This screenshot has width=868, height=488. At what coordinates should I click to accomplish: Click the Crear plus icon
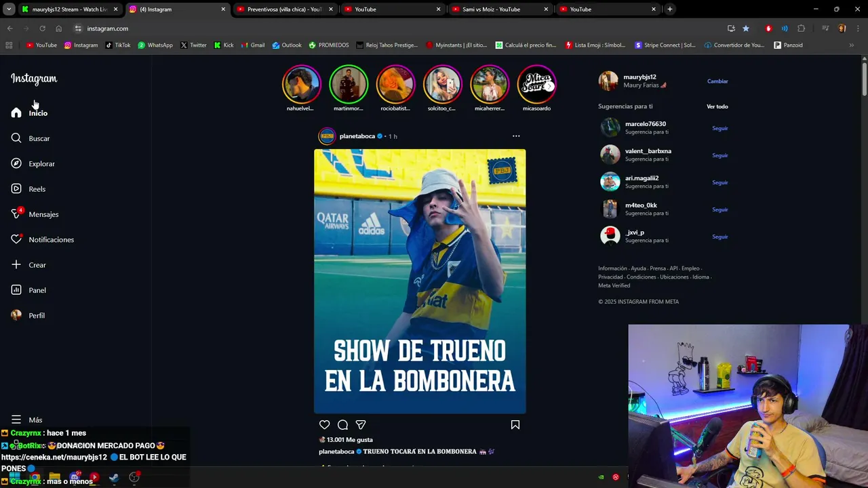16,264
